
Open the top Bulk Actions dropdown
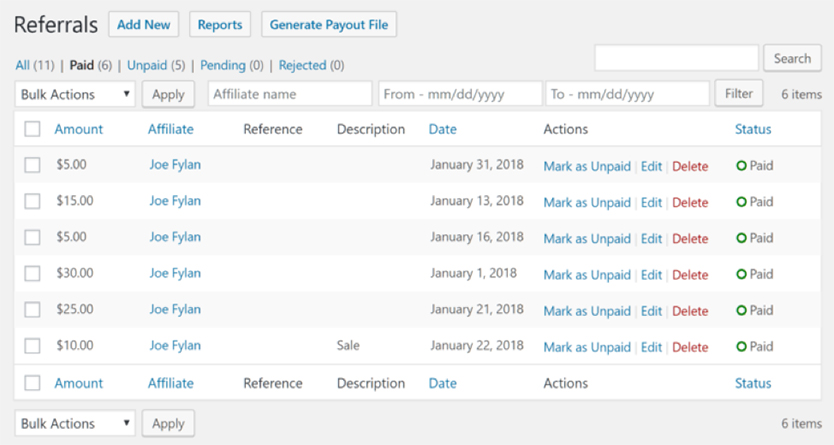(75, 94)
